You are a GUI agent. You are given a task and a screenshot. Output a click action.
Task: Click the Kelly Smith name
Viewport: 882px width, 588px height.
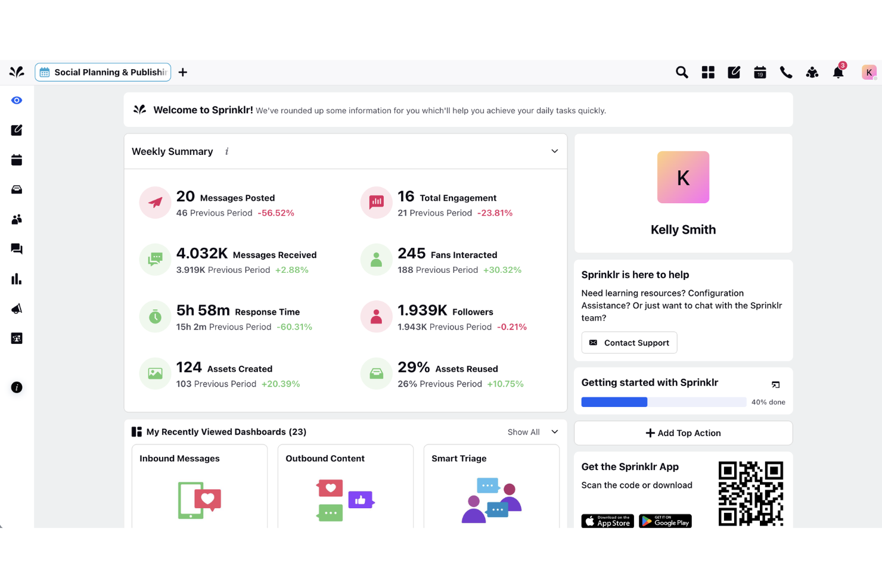coord(684,229)
